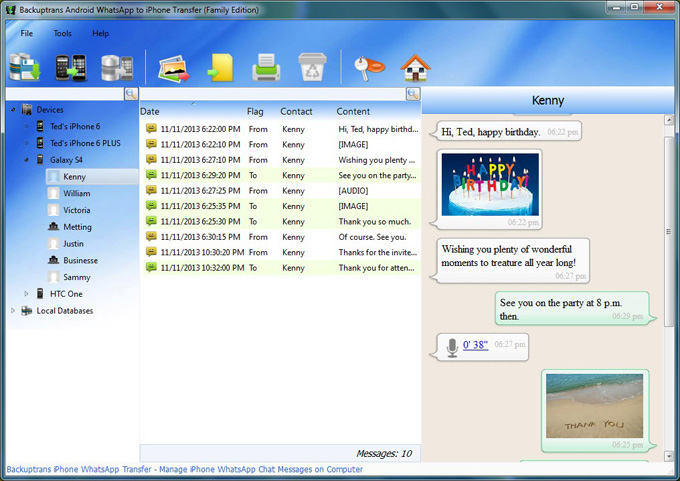Image resolution: width=680 pixels, height=481 pixels.
Task: Expand the Ted's iPhone 6 PLUS node
Action: (26, 143)
